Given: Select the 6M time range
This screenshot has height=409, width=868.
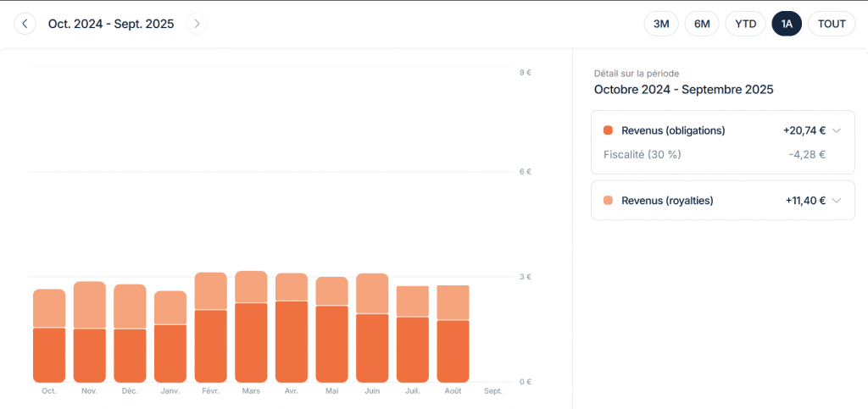Looking at the screenshot, I should click(702, 24).
